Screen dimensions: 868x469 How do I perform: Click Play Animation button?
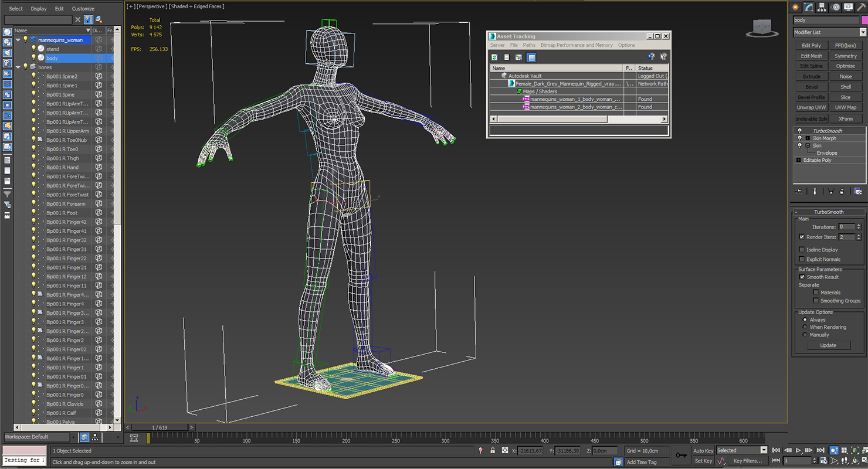799,450
